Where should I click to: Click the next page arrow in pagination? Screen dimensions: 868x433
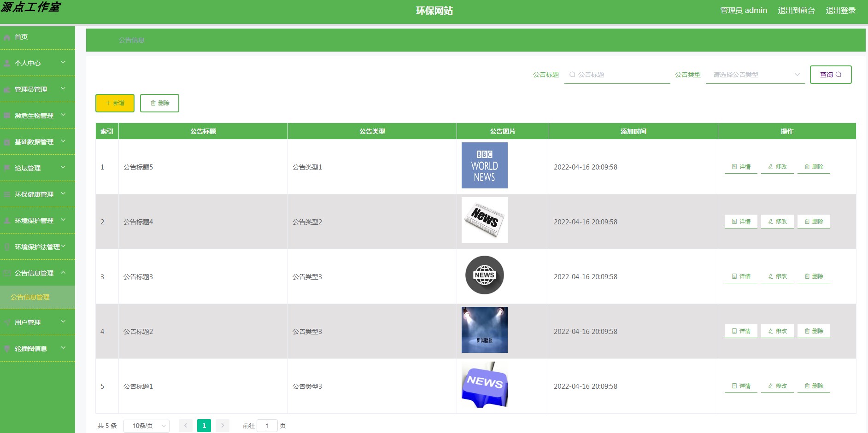coord(223,426)
